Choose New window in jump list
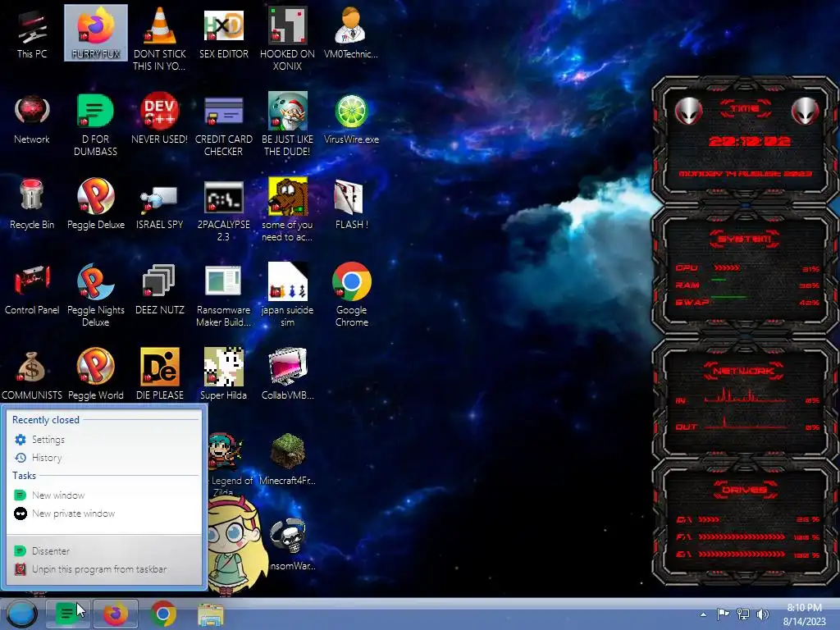The height and width of the screenshot is (630, 840). tap(104, 495)
